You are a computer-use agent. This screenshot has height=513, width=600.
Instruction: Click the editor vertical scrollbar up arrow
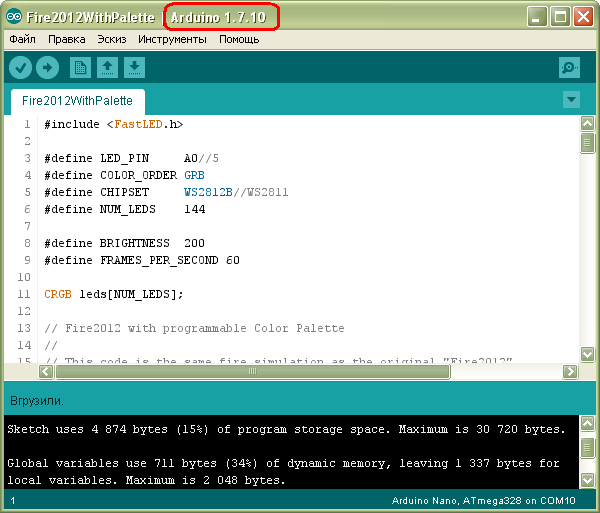pyautogui.click(x=588, y=123)
